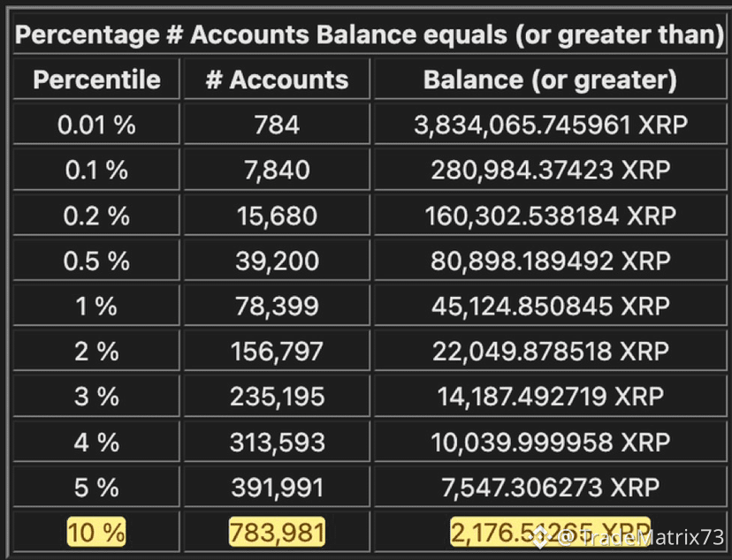The image size is (732, 560).
Task: Click the Binance watermark logo icon
Action: [x=540, y=539]
